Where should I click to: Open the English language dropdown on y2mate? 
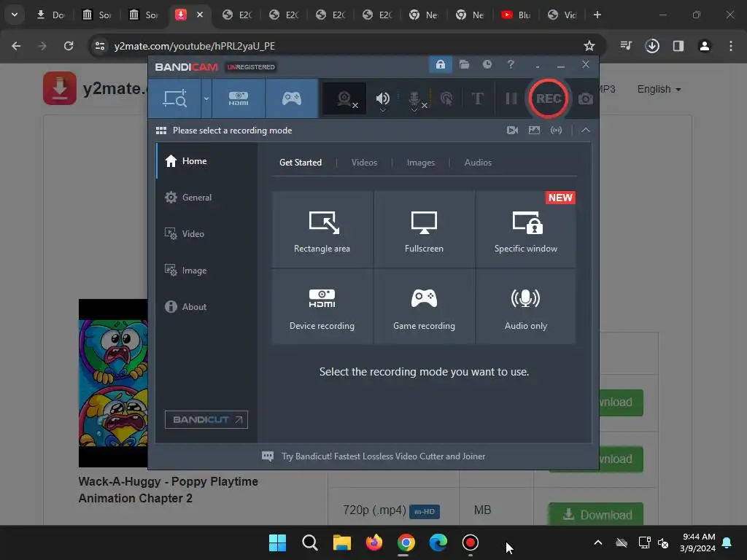tap(659, 89)
